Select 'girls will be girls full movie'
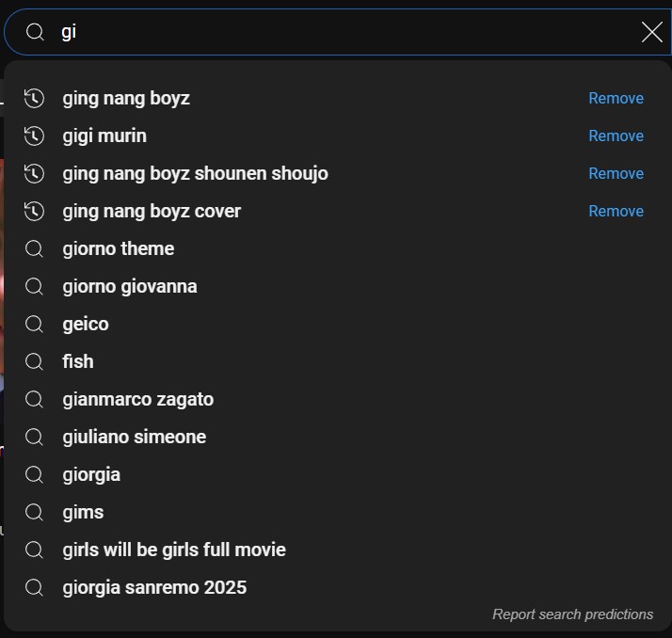 (174, 550)
